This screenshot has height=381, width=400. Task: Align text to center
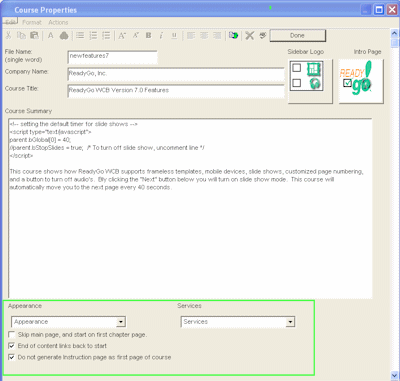click(x=204, y=35)
